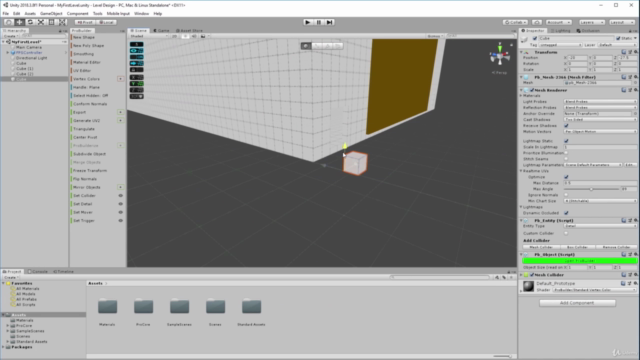Open the Layers dropdown in toolbar
The image size is (640, 360).
click(591, 22)
